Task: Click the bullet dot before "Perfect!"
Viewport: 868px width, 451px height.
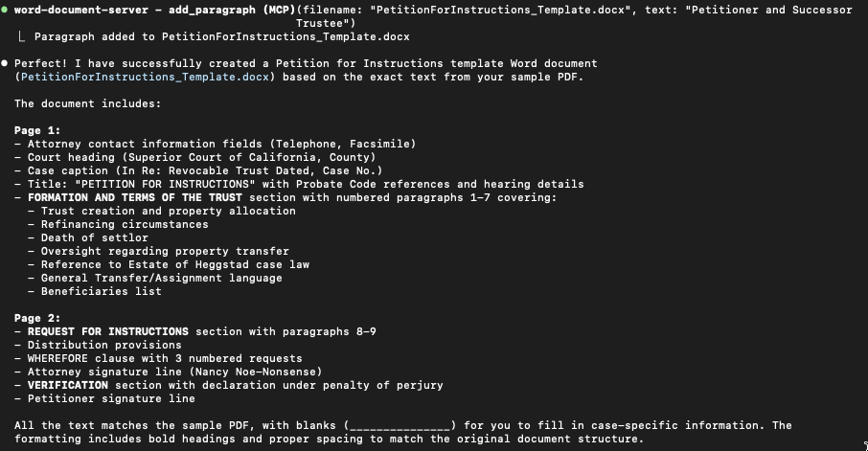Action: [x=5, y=63]
